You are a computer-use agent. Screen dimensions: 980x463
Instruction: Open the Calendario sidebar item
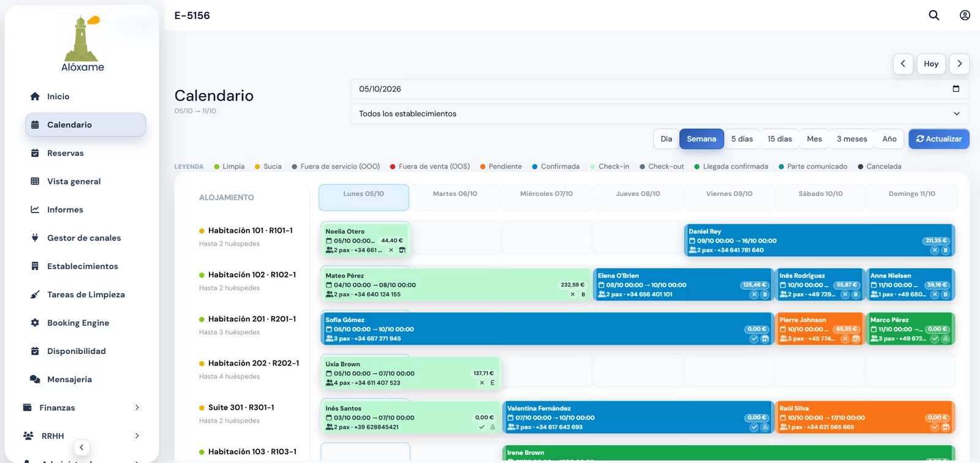tap(86, 124)
